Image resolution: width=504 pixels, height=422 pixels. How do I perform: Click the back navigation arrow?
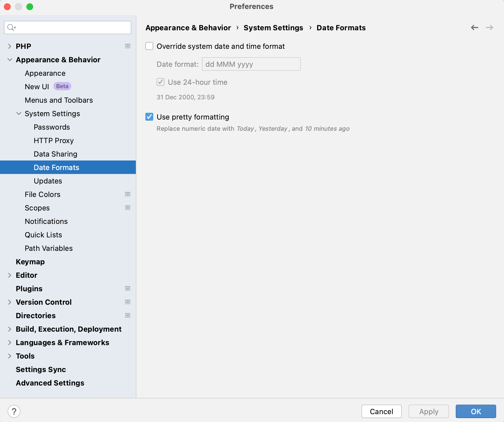(x=474, y=27)
